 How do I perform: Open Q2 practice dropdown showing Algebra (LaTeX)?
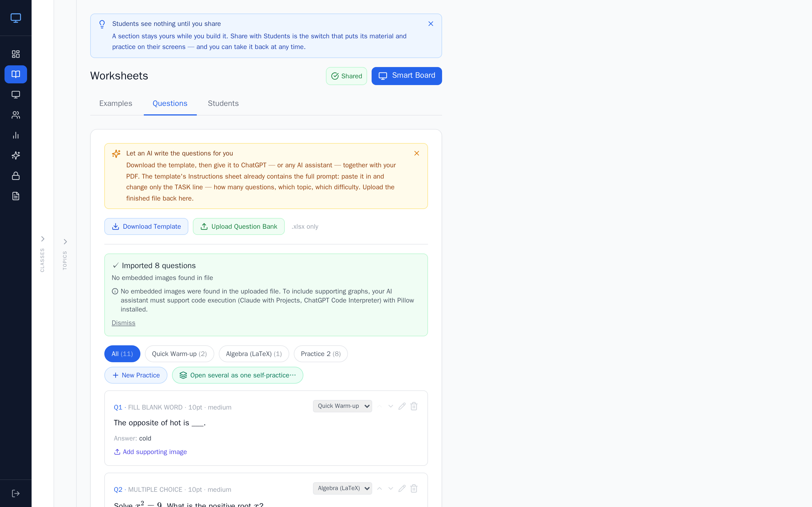[x=342, y=488]
